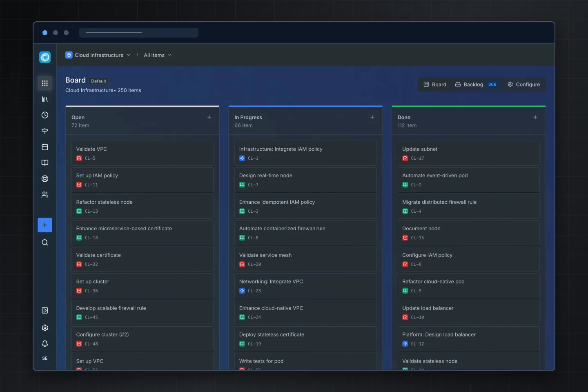Open the calendar sidebar icon
The image size is (588, 392).
(45, 147)
